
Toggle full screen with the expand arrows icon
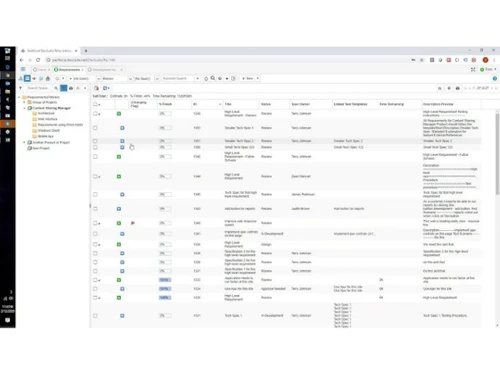pyautogui.click(x=473, y=69)
